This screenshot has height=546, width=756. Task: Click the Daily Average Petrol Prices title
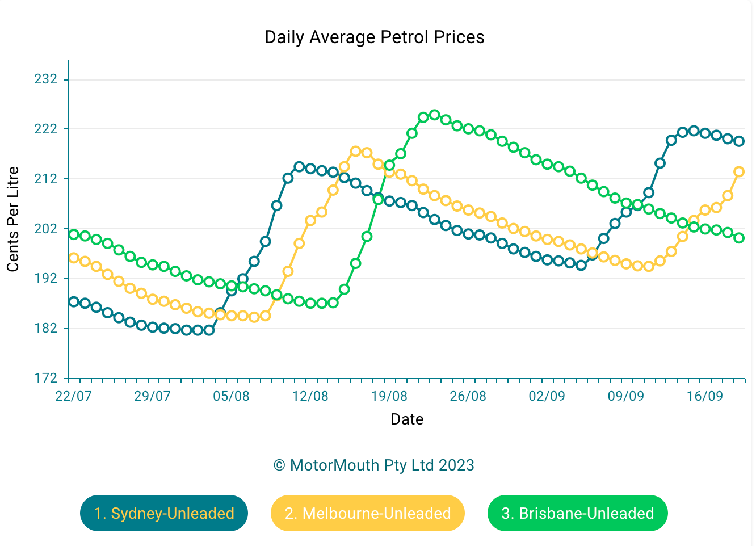tap(375, 37)
